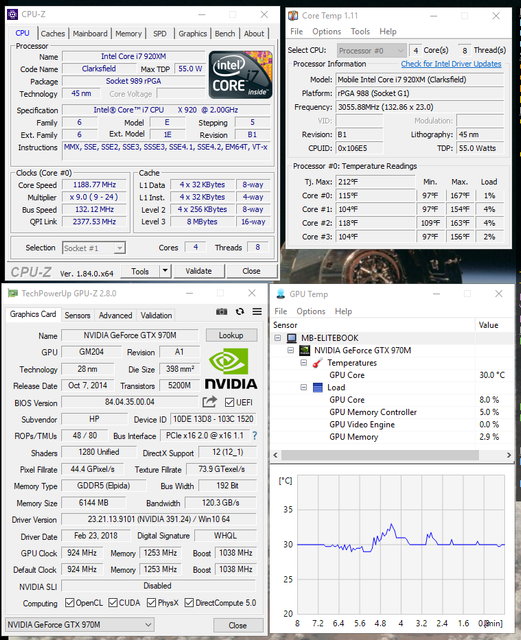Image resolution: width=521 pixels, height=640 pixels.
Task: Switch to the Sensors tab in GPU-Z
Action: (77, 315)
